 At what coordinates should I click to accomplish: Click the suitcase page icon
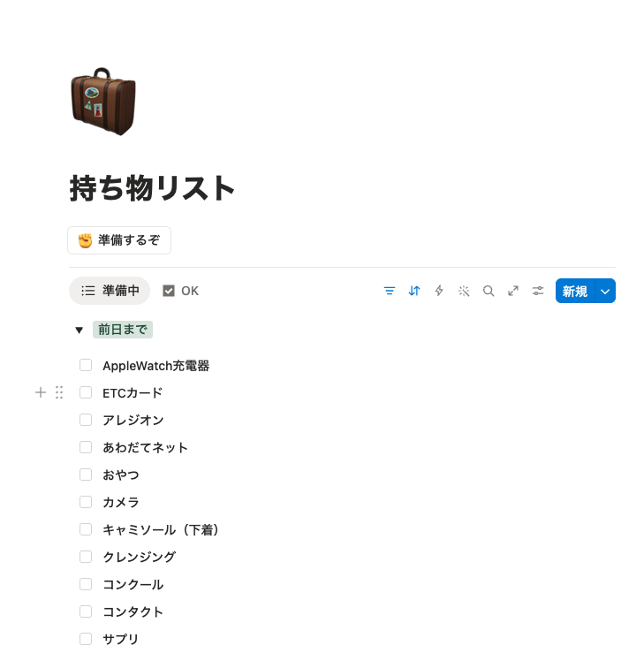coord(103,102)
